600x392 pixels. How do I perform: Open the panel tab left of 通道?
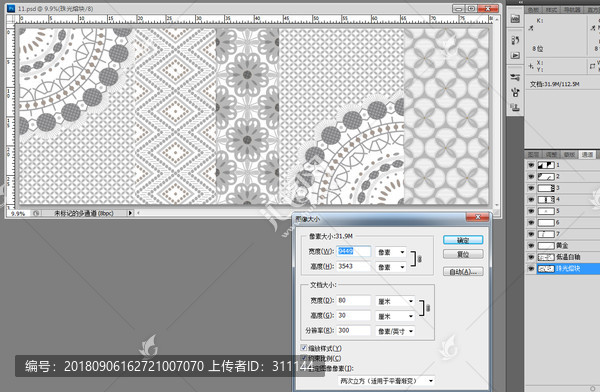(x=569, y=154)
